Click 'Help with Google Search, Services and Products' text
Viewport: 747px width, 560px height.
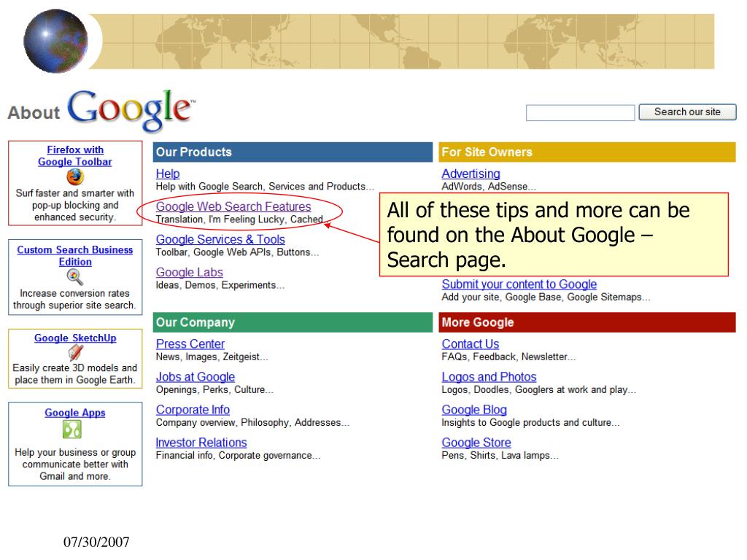pos(265,187)
